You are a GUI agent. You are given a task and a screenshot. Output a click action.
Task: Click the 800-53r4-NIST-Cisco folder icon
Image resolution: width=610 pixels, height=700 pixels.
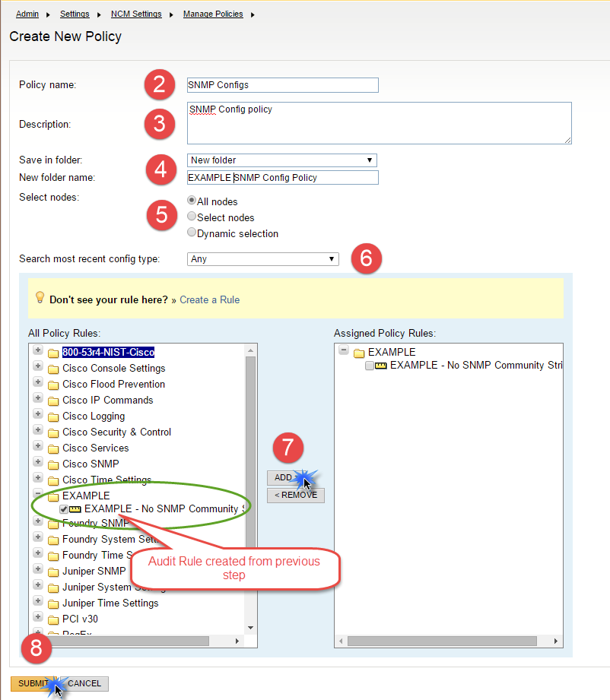click(x=53, y=353)
